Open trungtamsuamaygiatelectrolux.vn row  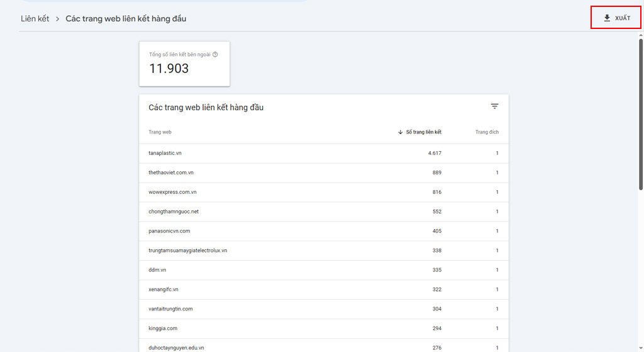click(324, 251)
